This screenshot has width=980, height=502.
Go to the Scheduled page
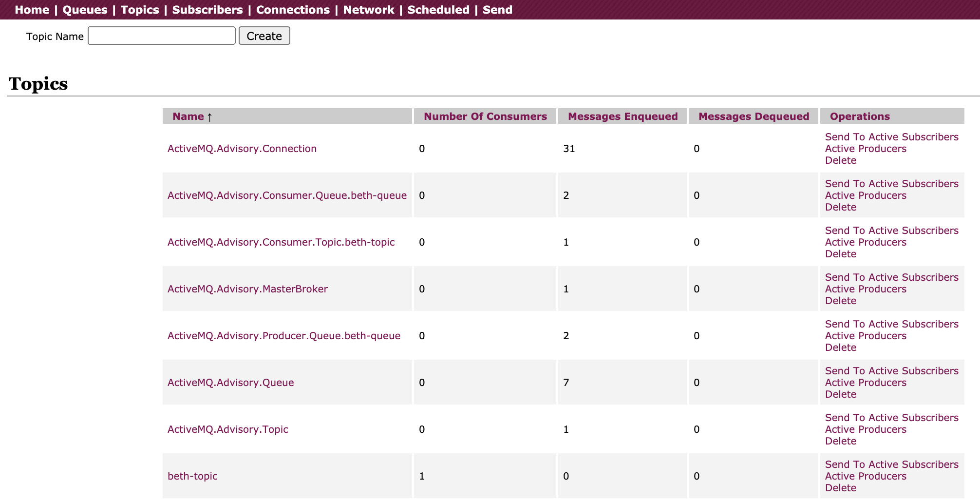(x=438, y=10)
